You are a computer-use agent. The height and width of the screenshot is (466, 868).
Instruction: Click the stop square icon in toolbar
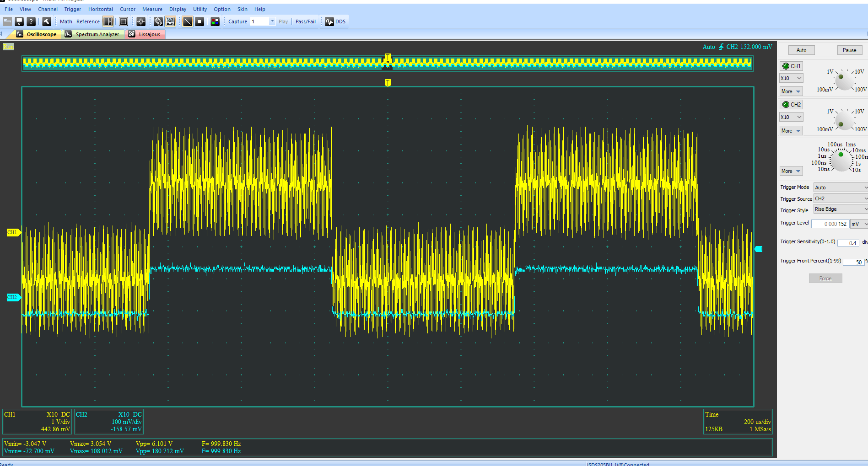(x=199, y=21)
